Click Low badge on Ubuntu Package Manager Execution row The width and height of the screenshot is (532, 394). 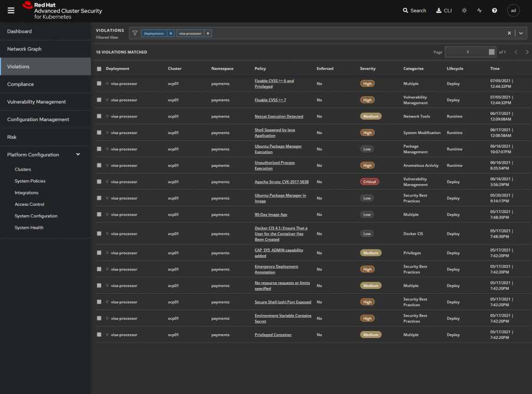(x=367, y=149)
